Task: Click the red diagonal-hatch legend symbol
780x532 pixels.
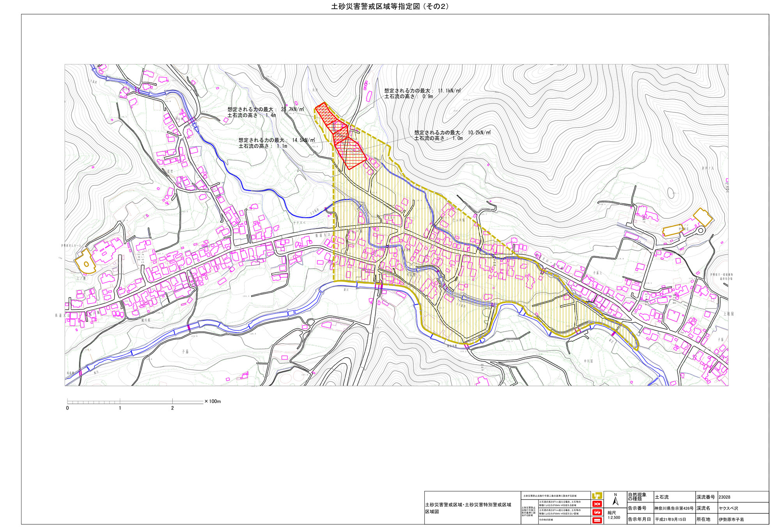Action: click(597, 512)
